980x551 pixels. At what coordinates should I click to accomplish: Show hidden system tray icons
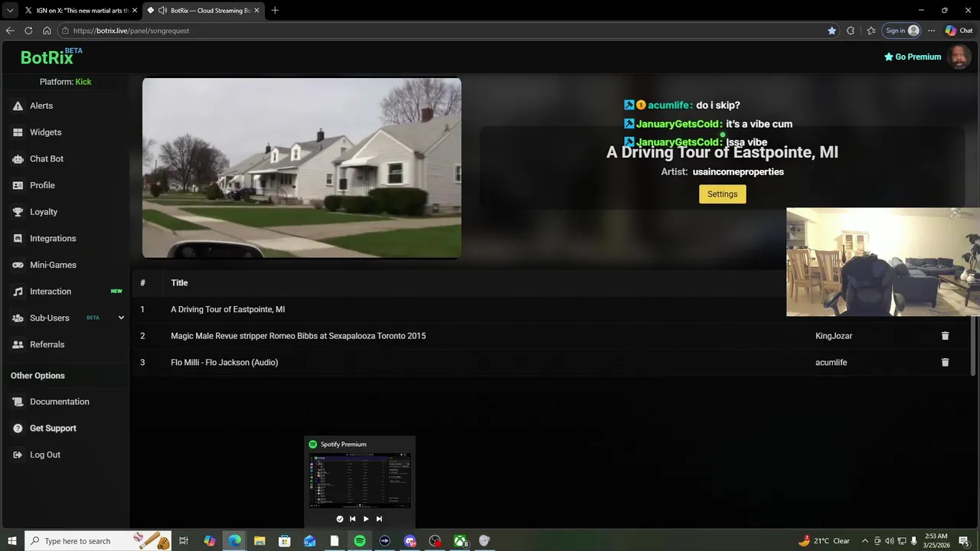click(x=865, y=541)
